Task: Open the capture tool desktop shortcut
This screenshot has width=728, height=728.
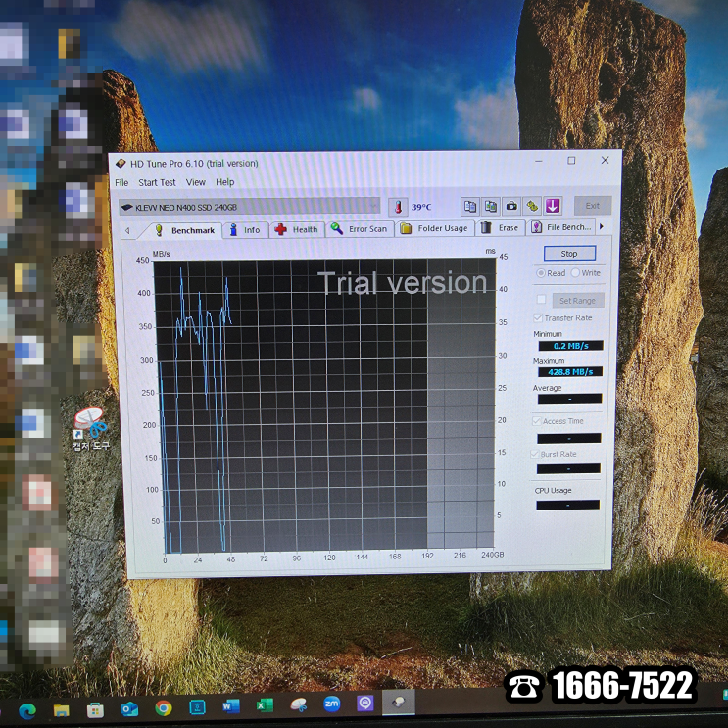Action: pos(91,427)
